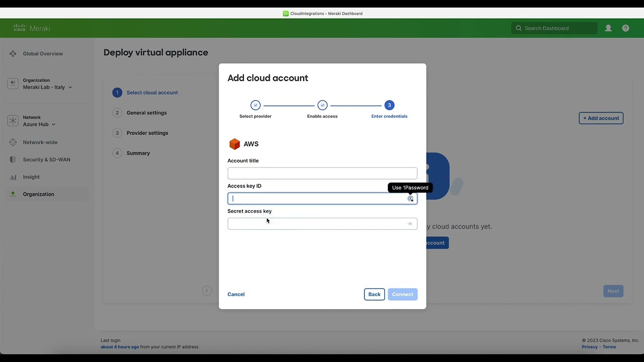Click the 'Deploy virtual appliance' heading

click(x=156, y=52)
